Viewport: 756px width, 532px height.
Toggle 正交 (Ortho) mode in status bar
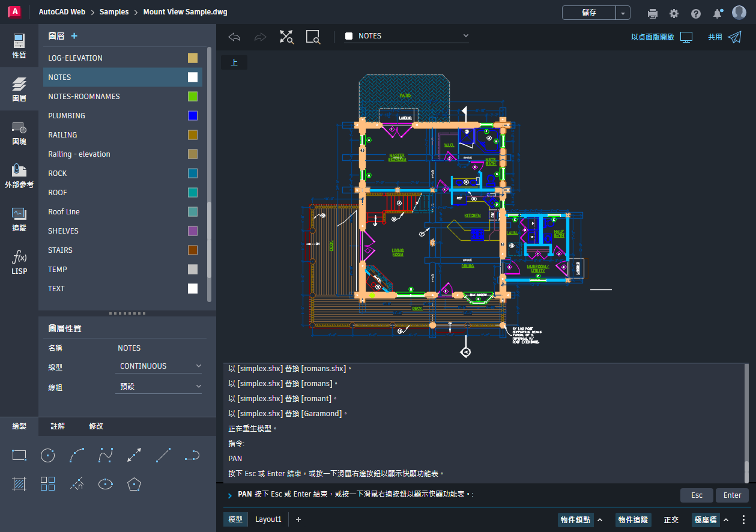pyautogui.click(x=671, y=519)
